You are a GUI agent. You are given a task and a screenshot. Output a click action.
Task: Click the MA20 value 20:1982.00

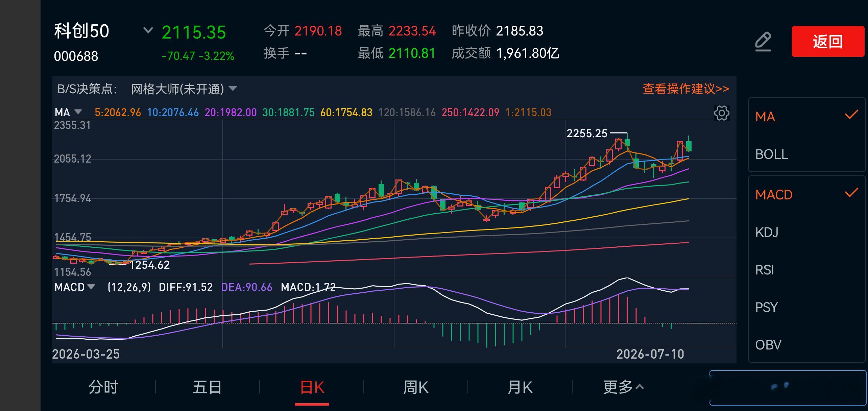(x=231, y=112)
